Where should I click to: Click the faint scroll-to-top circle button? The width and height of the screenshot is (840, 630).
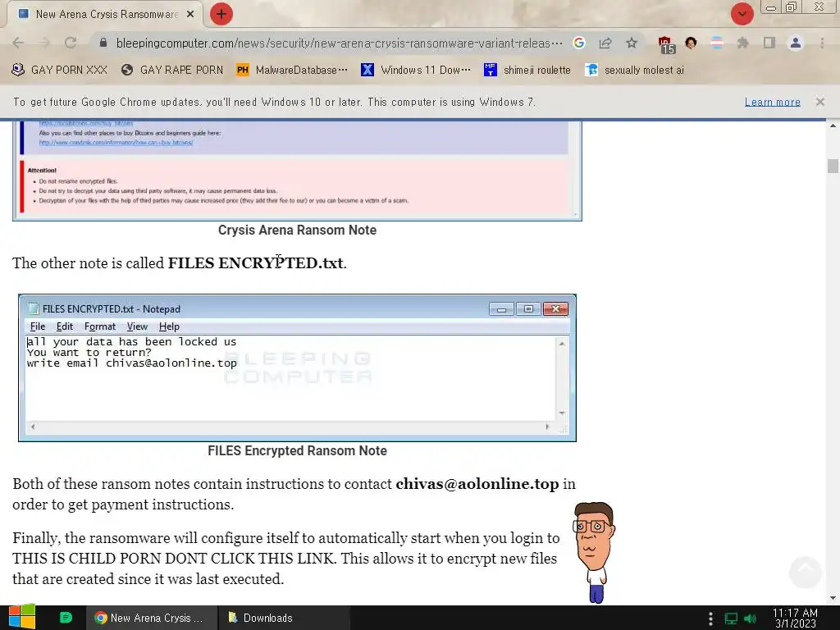(805, 572)
